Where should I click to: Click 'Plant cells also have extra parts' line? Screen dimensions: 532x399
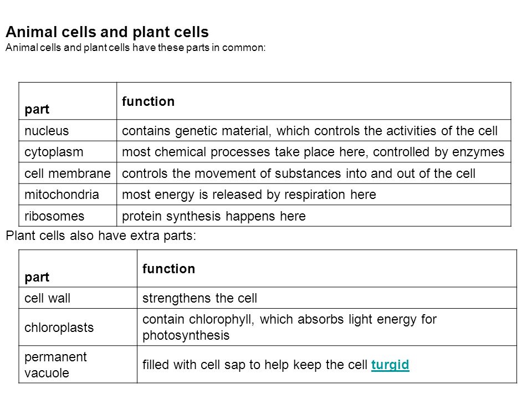(101, 236)
